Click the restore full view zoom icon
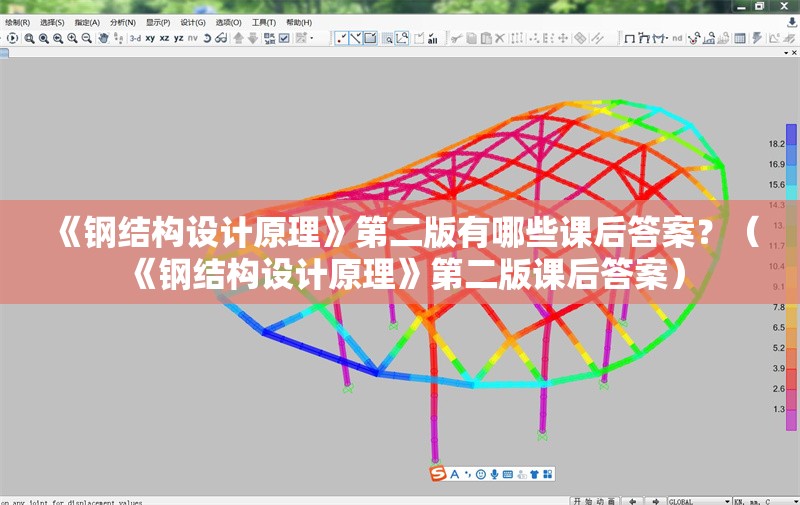The width and height of the screenshot is (800, 505). (44, 38)
